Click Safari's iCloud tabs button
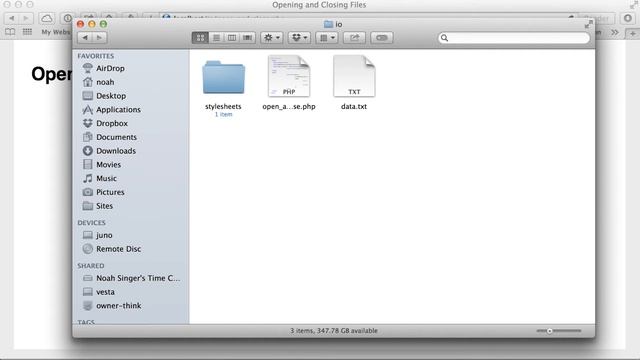This screenshot has height=360, width=640. 47,18
